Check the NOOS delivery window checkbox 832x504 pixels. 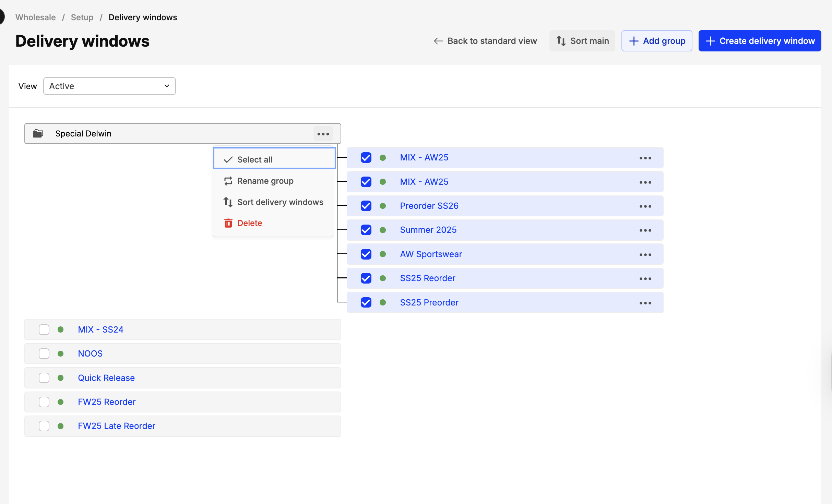[44, 353]
